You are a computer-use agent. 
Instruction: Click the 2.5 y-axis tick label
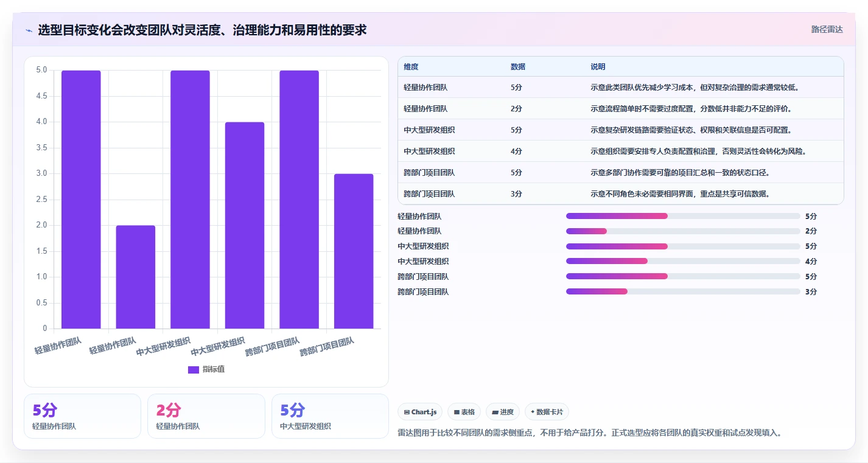point(41,200)
